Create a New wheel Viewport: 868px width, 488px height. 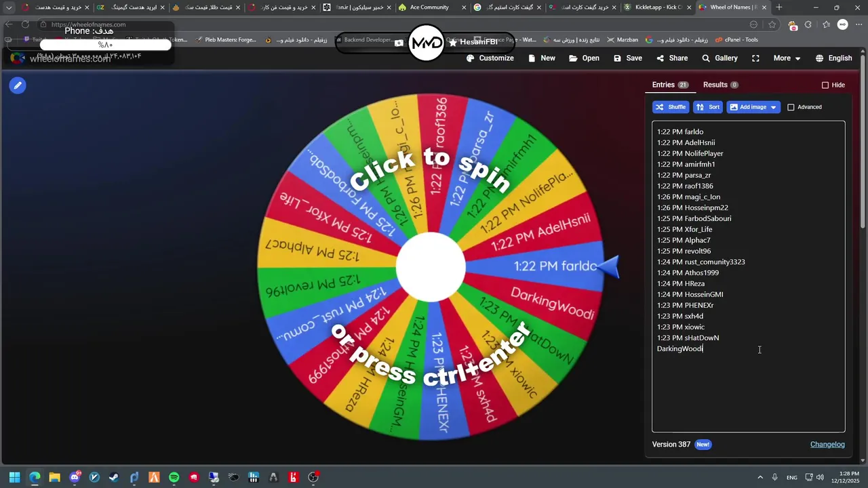pos(541,58)
